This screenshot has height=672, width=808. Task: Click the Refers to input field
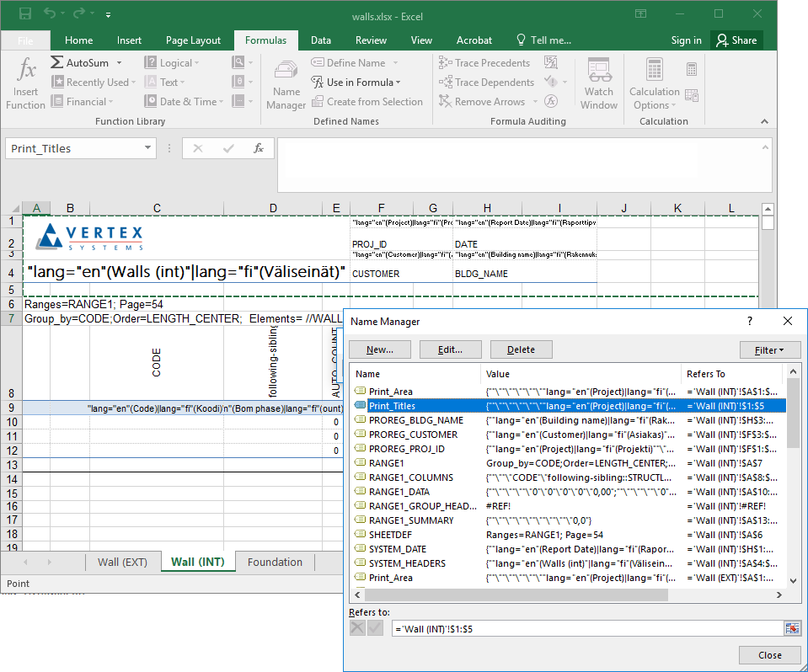(x=581, y=628)
